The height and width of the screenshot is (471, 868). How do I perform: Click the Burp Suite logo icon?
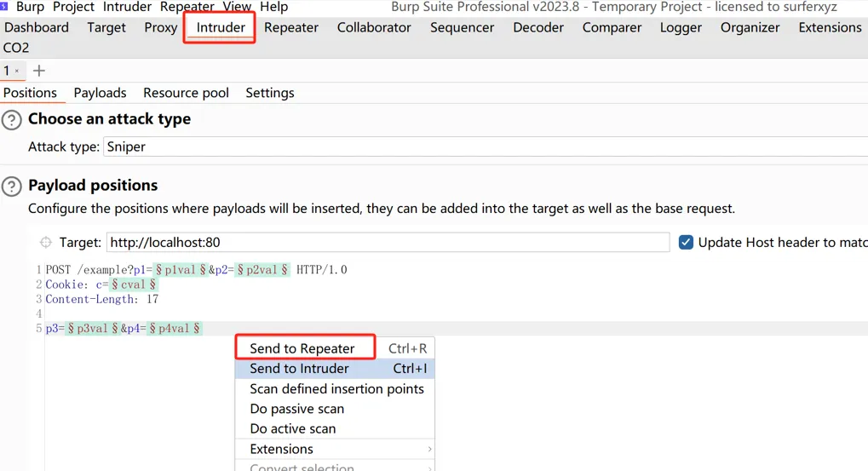4,6
